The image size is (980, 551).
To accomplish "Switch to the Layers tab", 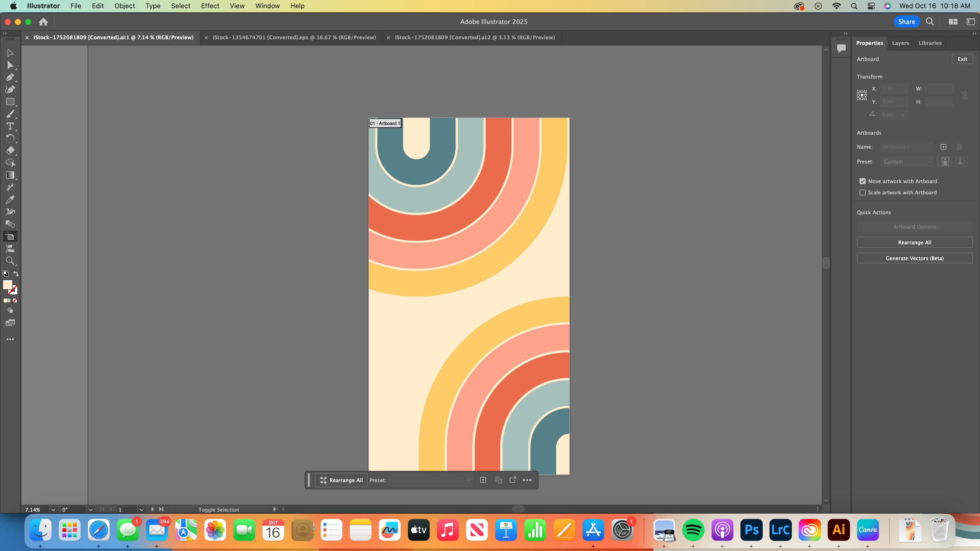I will 900,43.
